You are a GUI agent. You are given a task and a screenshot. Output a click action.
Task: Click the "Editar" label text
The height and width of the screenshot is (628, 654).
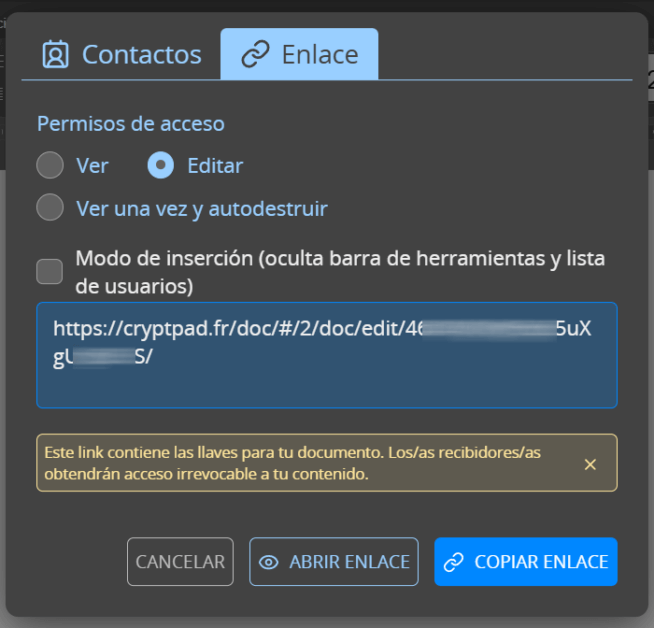pyautogui.click(x=215, y=166)
